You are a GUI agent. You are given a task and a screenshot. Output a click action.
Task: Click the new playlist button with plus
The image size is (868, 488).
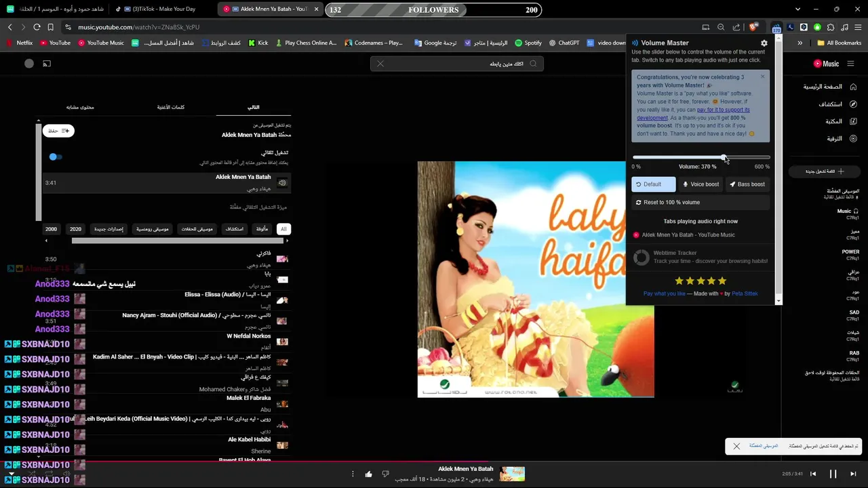click(824, 171)
